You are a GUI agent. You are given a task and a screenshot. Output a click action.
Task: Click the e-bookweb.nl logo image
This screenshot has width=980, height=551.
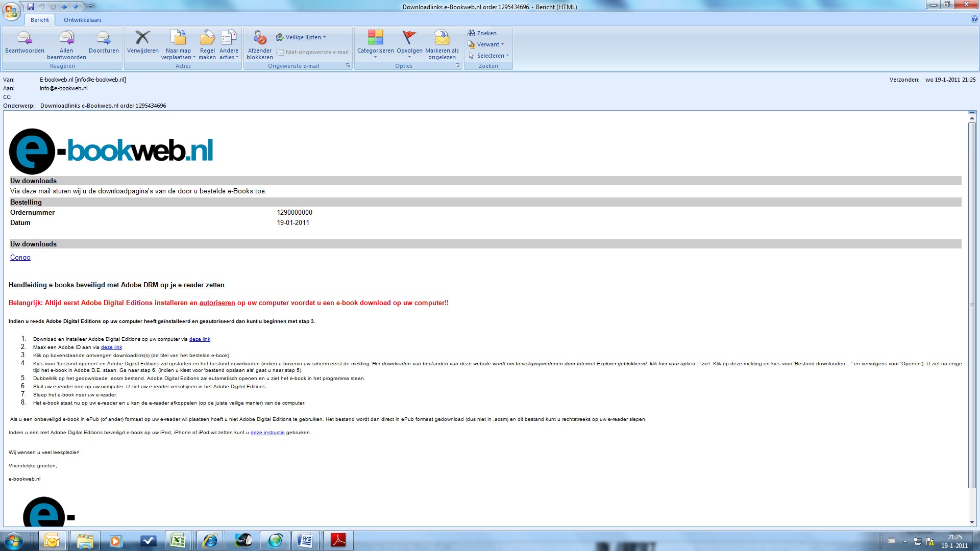[111, 151]
